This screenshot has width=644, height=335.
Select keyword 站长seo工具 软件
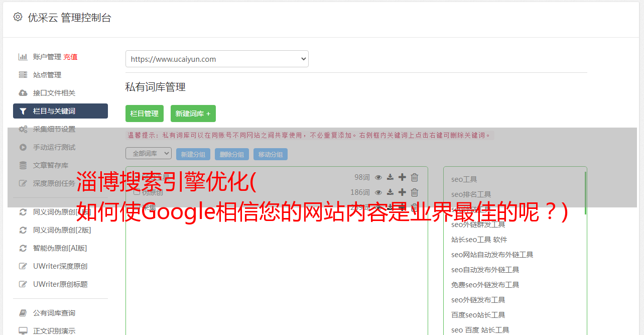pyautogui.click(x=479, y=240)
